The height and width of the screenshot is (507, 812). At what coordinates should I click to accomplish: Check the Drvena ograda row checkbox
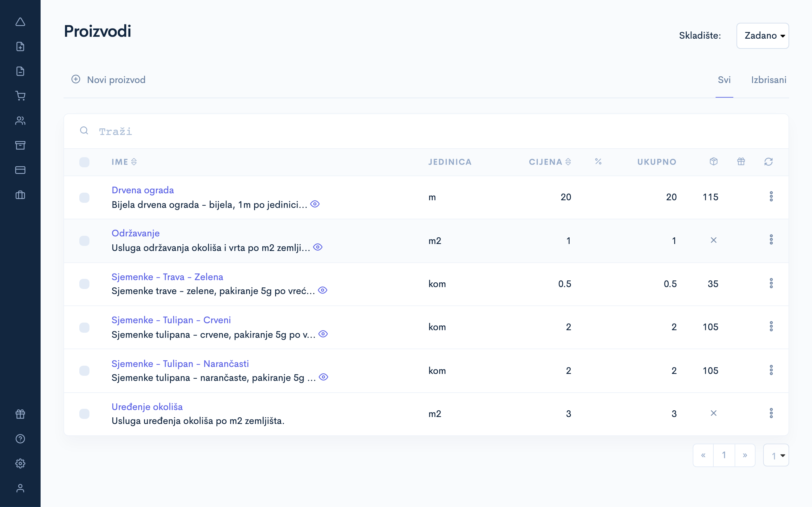pyautogui.click(x=84, y=197)
